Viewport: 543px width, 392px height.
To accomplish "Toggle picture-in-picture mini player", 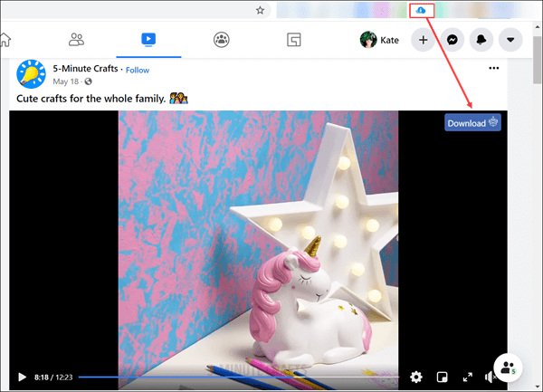I will click(x=443, y=377).
